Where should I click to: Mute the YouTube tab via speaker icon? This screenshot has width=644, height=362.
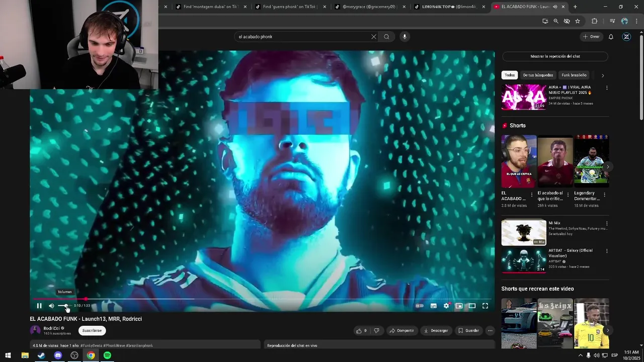coord(555,7)
